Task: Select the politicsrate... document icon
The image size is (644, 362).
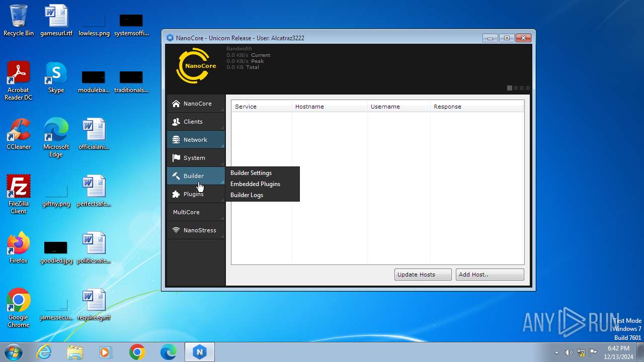Action: pos(94,248)
